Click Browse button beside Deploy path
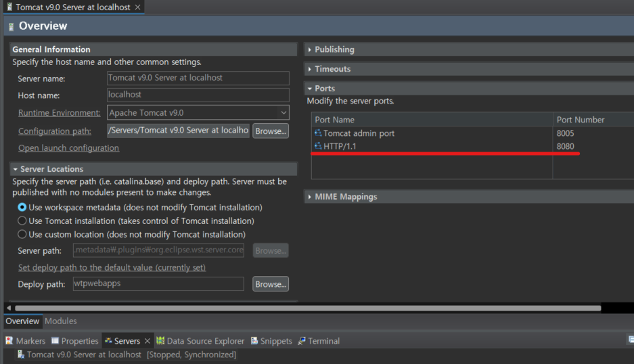 (x=271, y=284)
